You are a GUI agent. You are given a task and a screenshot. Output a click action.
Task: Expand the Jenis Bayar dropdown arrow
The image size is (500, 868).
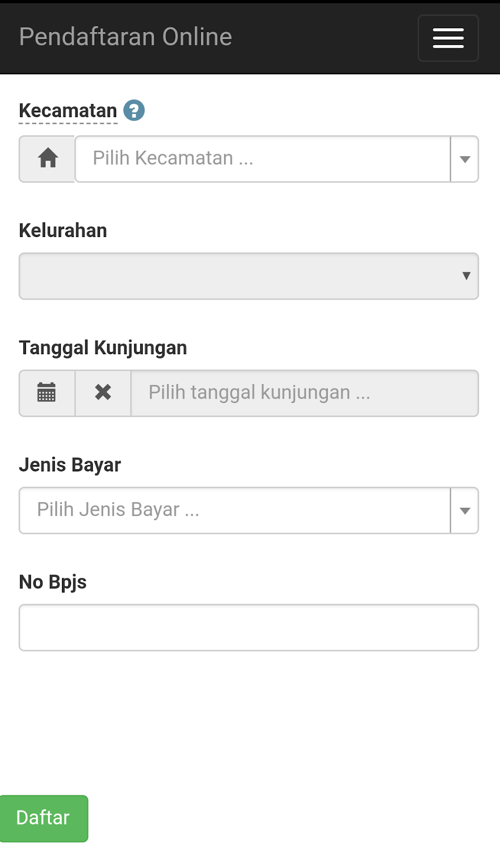tap(465, 510)
